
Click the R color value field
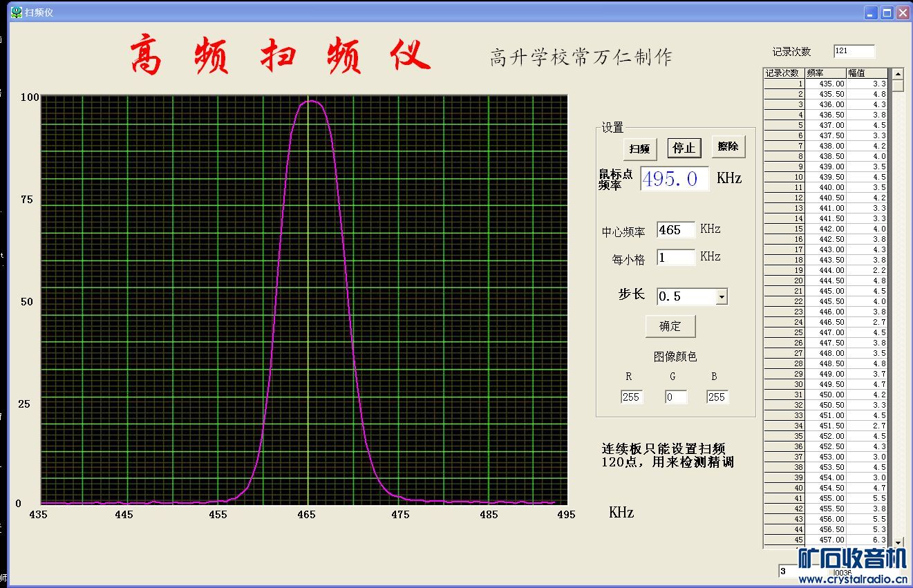tap(631, 397)
